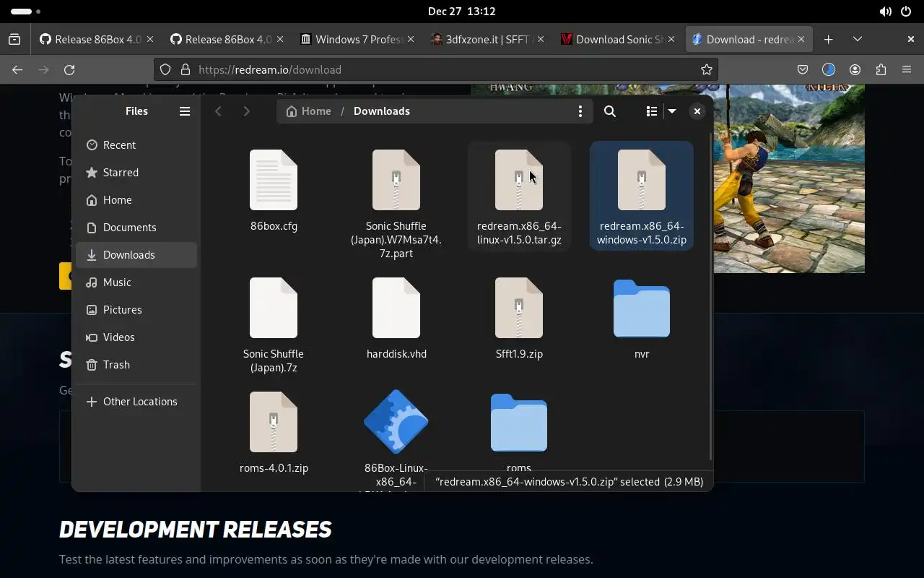Open Other Locations in Files sidebar
The width and height of the screenshot is (924, 578).
click(x=136, y=402)
